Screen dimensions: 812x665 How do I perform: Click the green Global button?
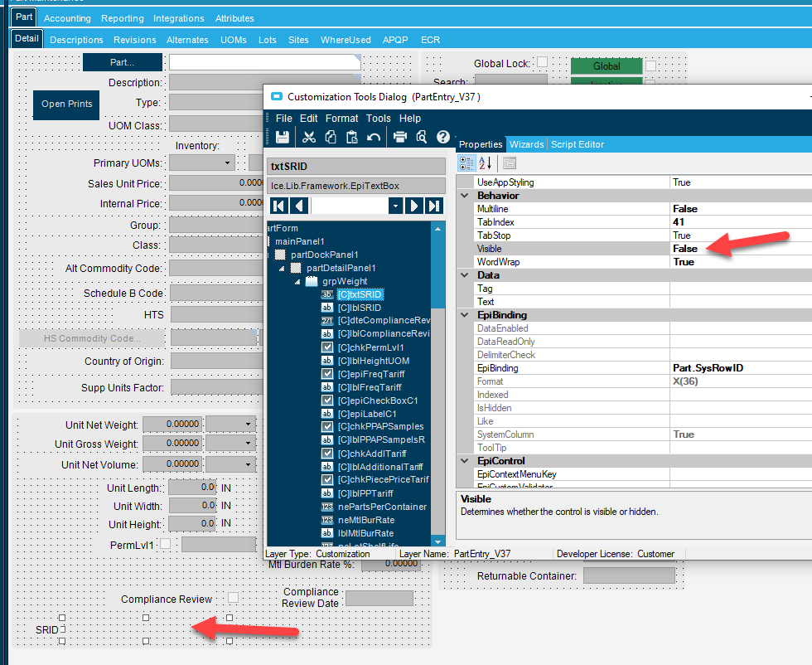click(x=607, y=66)
